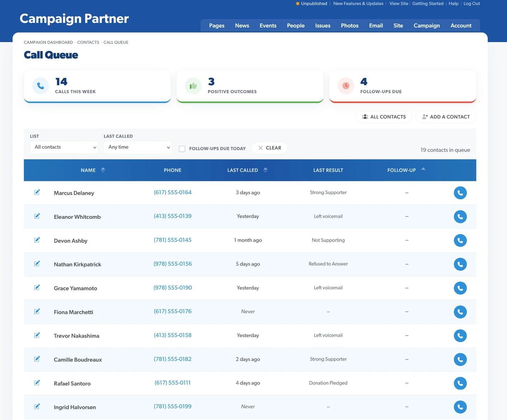This screenshot has width=507, height=420.
Task: Click Log Out in the top bar
Action: 472,4
